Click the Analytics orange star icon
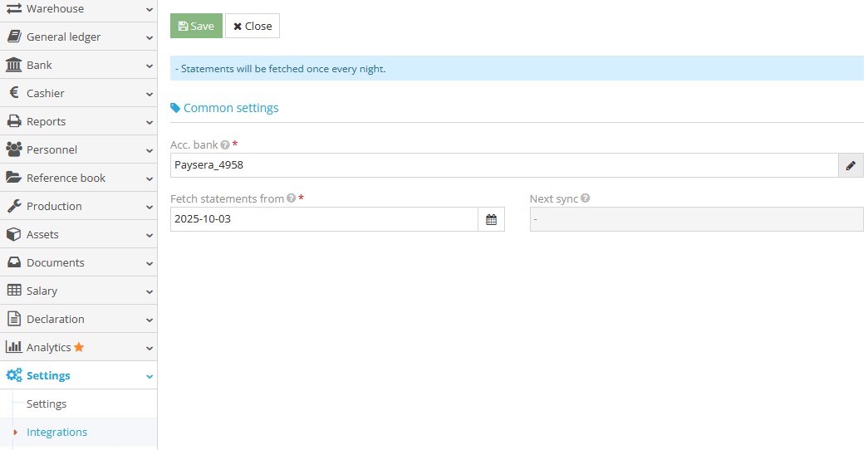868x450 pixels. tap(80, 347)
